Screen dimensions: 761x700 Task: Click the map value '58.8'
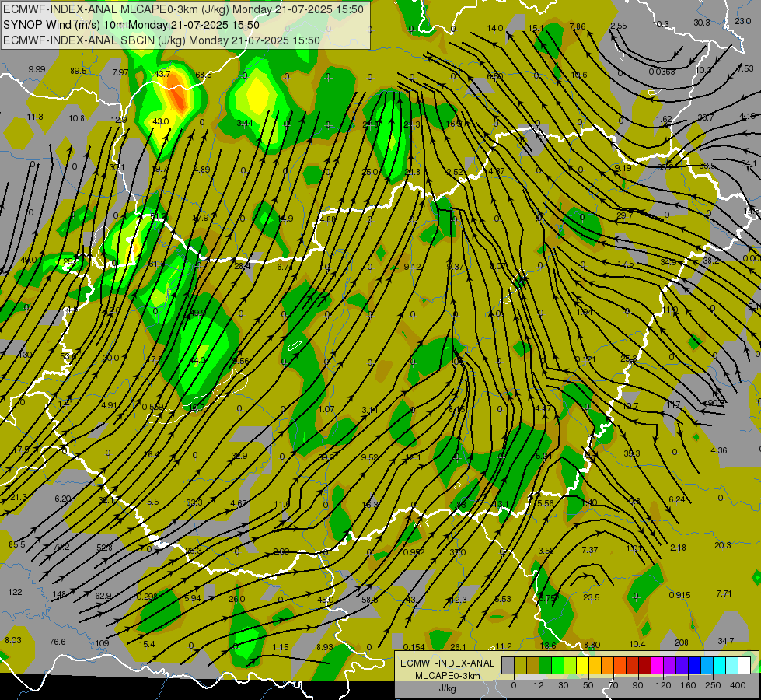click(x=370, y=600)
